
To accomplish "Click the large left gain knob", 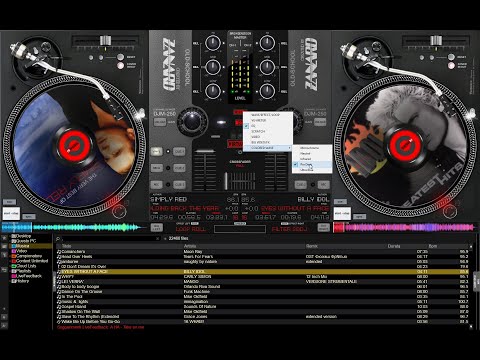I will click(x=192, y=121).
